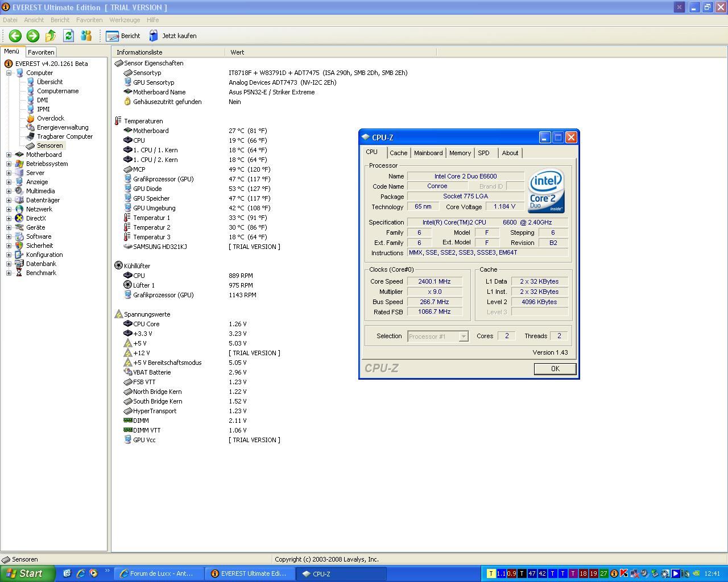728x582 pixels.
Task: Click the Sicherheit shield icon
Action: point(19,246)
